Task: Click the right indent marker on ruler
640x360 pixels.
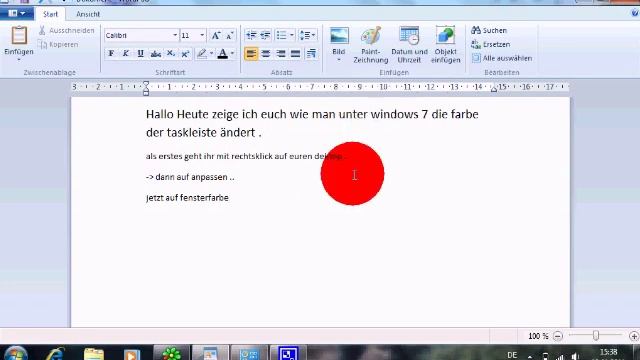Action: point(493,89)
